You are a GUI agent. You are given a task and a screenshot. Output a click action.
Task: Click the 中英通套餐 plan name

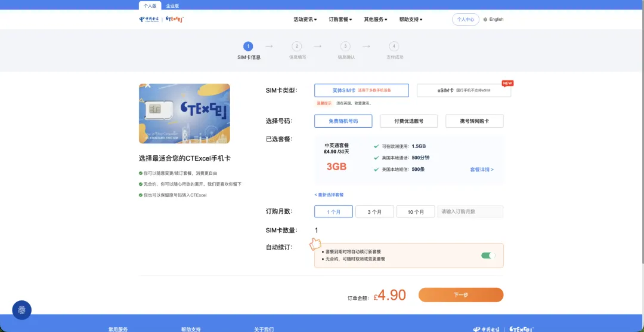336,146
